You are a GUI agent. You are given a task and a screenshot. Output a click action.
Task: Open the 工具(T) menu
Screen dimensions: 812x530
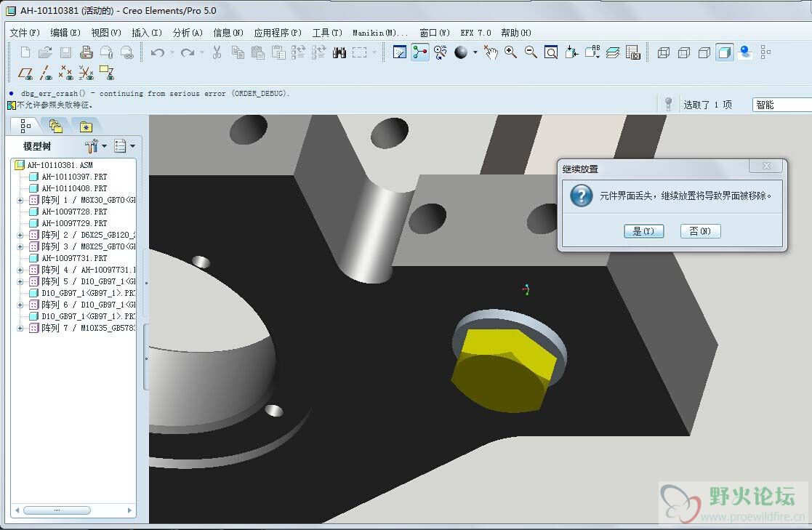point(327,33)
